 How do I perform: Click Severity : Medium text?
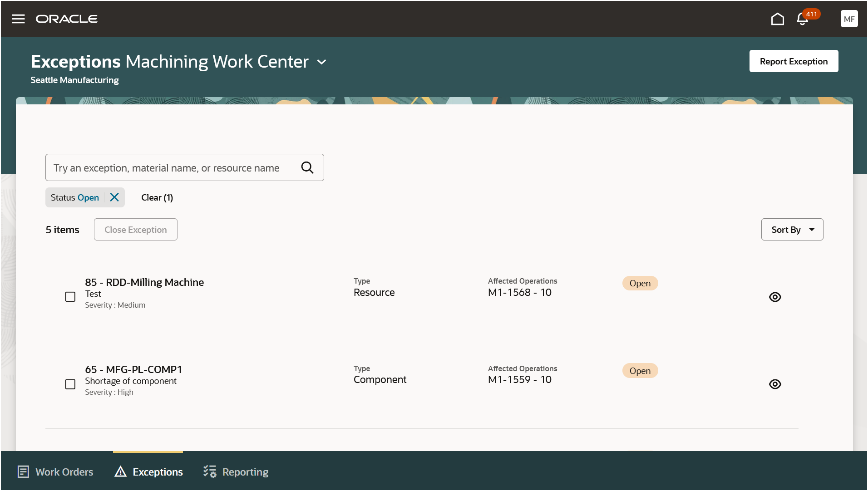(x=115, y=305)
